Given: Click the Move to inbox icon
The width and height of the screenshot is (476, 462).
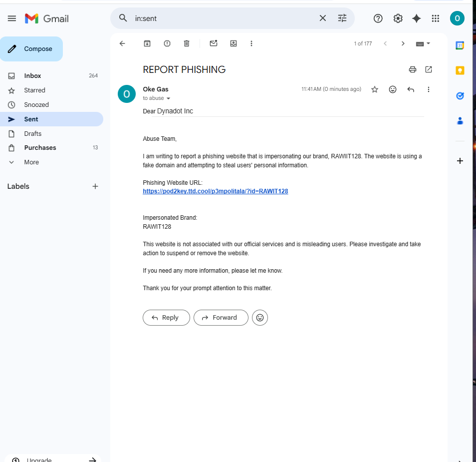Looking at the screenshot, I should click(x=233, y=43).
